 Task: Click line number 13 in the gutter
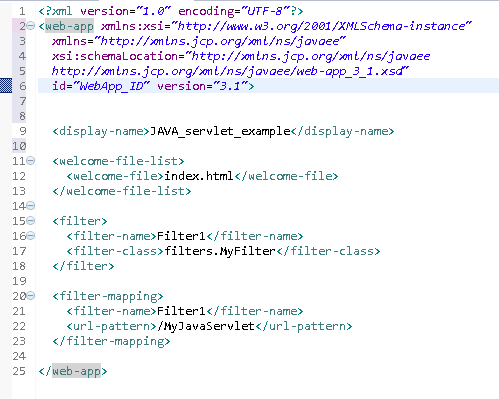pyautogui.click(x=19, y=191)
